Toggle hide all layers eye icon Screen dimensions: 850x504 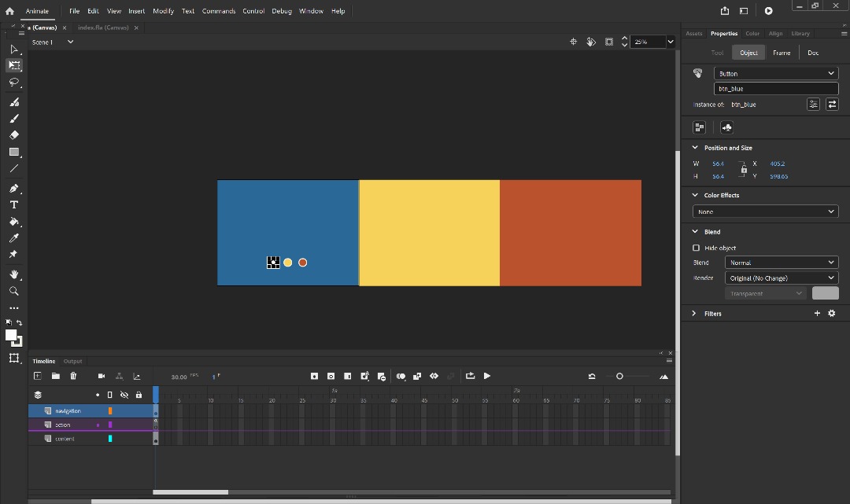pyautogui.click(x=124, y=395)
